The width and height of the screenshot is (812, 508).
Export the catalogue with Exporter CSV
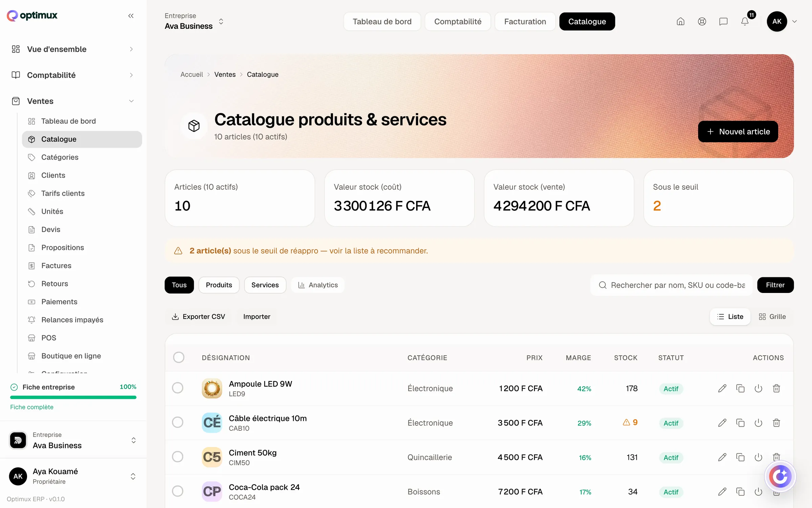pyautogui.click(x=199, y=317)
